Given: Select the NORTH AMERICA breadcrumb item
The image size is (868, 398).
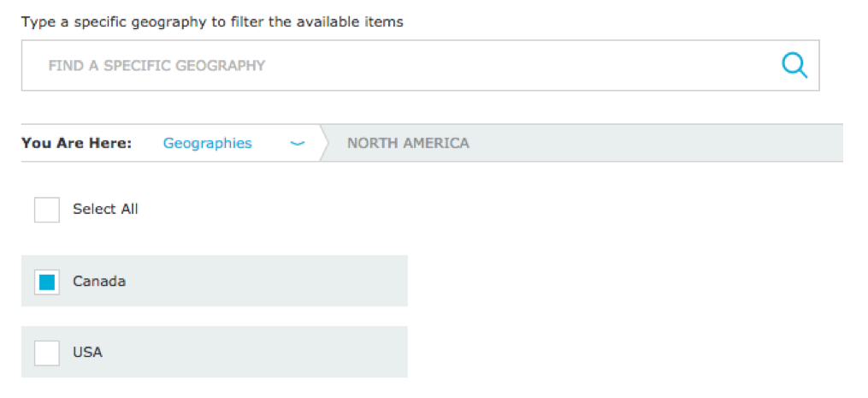Looking at the screenshot, I should click(x=408, y=143).
